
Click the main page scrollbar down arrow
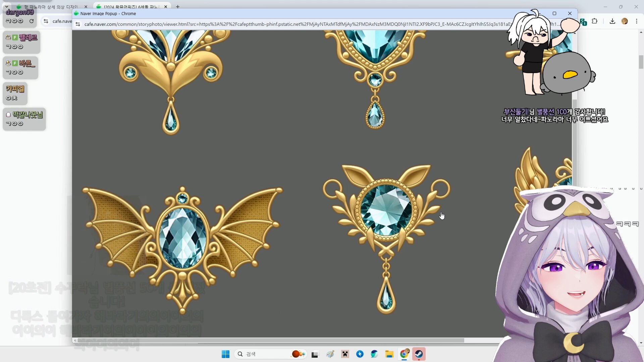[x=641, y=343]
